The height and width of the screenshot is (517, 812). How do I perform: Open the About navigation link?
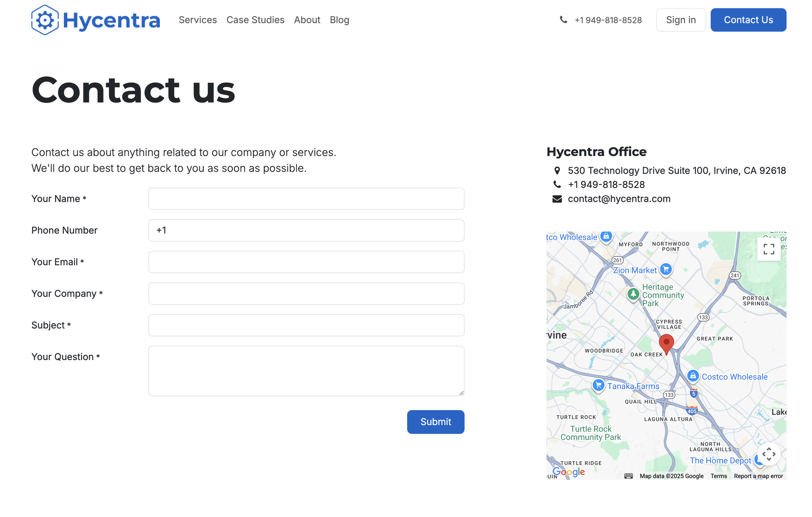307,20
